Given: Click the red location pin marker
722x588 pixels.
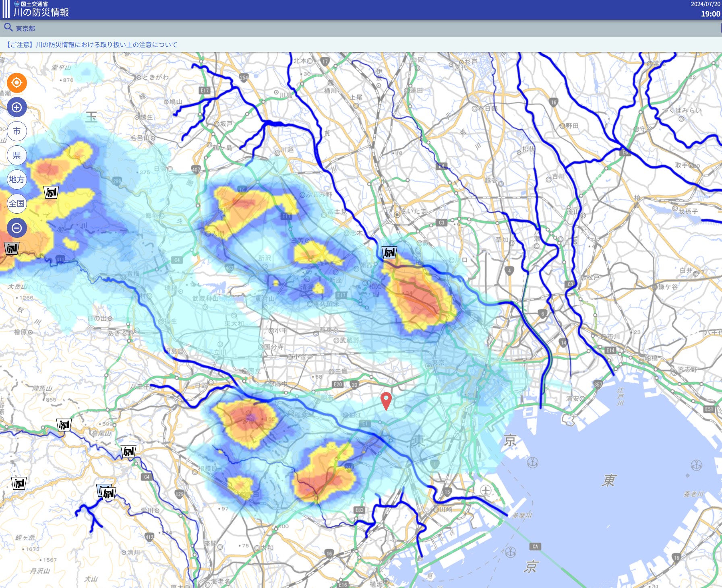Looking at the screenshot, I should (386, 401).
